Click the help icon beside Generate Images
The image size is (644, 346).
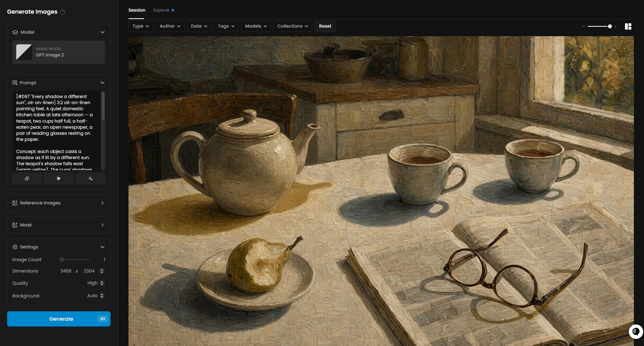pos(63,12)
